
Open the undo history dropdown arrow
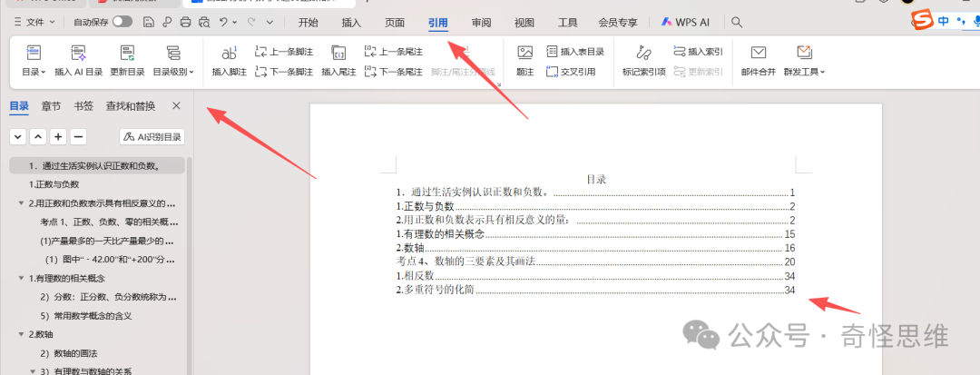[x=235, y=23]
